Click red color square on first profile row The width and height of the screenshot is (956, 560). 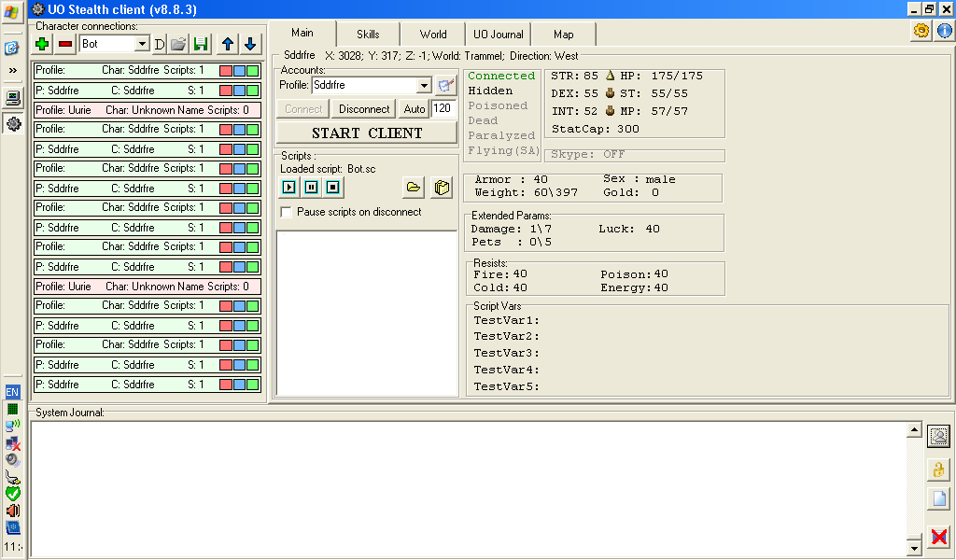[226, 70]
